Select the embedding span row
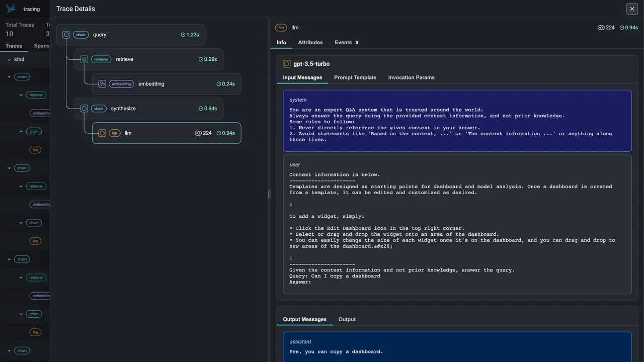The width and height of the screenshot is (644, 362). pos(167,84)
